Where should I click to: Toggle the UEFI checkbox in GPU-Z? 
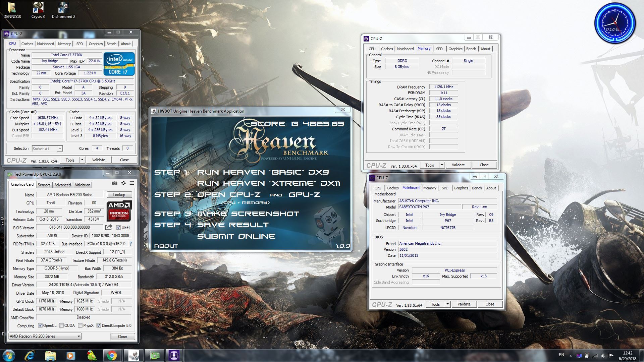(118, 227)
